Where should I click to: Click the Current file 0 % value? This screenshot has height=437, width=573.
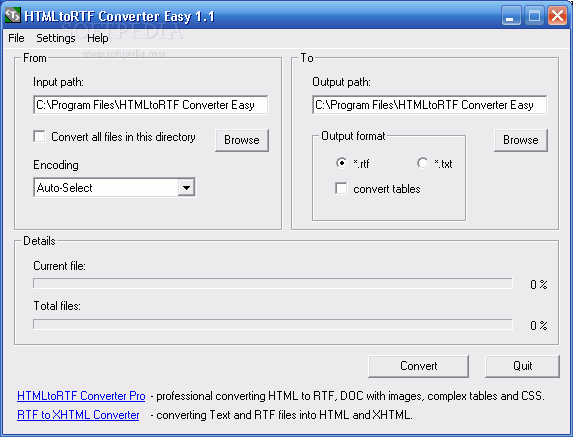(x=539, y=285)
